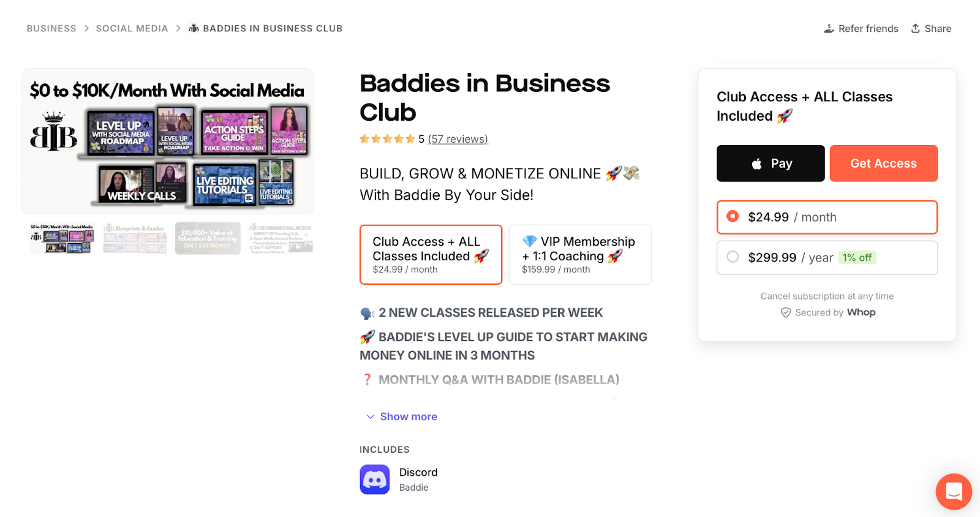View the Blueprints & Guides thumbnail

pos(135,238)
